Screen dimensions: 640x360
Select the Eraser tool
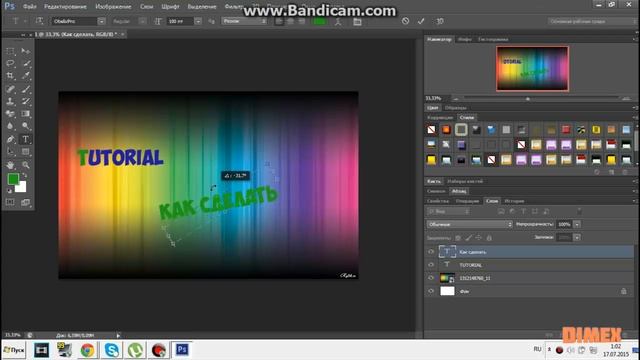tap(10, 114)
